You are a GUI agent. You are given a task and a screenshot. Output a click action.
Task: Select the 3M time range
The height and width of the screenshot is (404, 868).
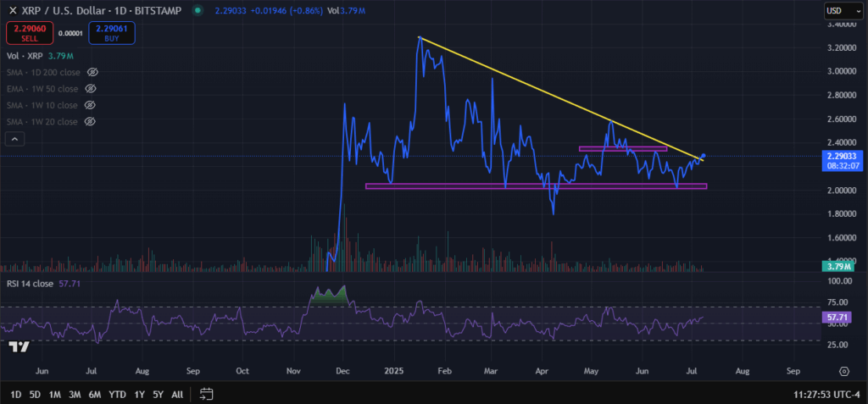point(75,395)
